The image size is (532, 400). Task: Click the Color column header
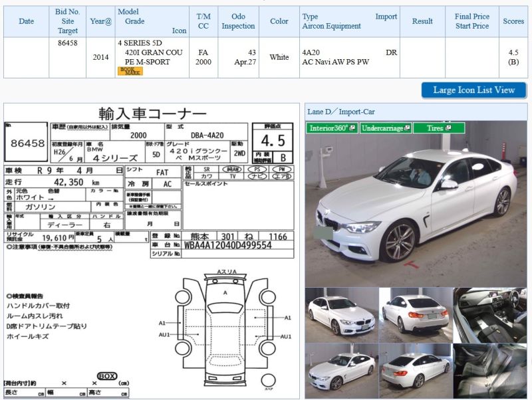pyautogui.click(x=279, y=21)
